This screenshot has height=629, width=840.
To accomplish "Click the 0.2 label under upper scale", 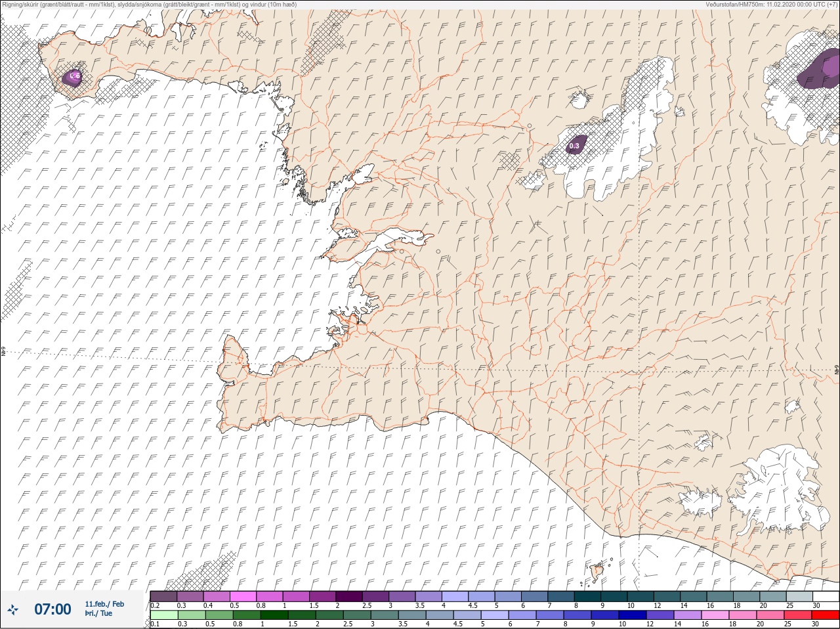I will (155, 605).
